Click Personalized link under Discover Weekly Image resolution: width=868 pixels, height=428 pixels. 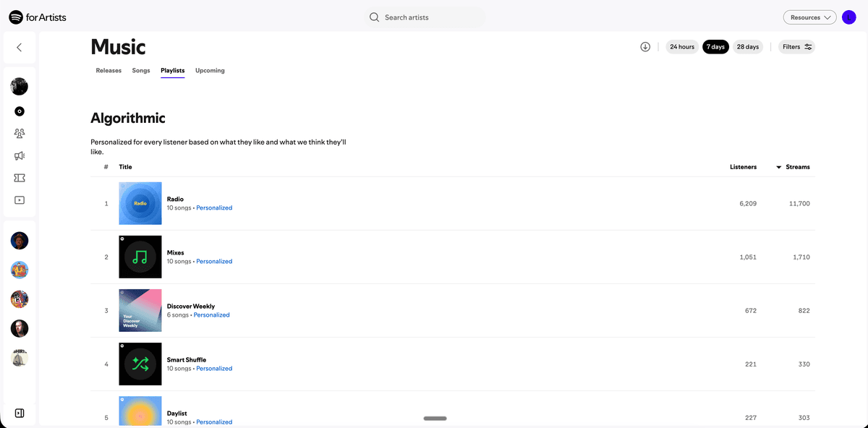[211, 315]
